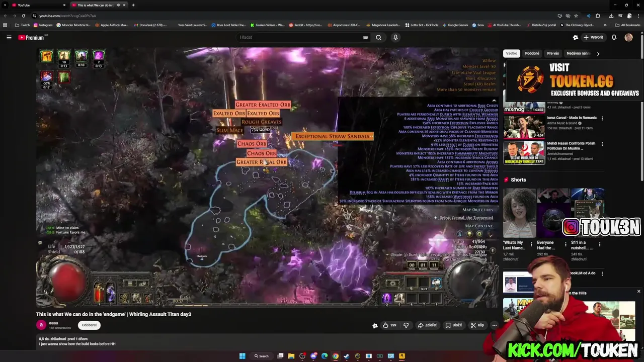Open Google Chrome from taskbar
The width and height of the screenshot is (644, 362).
336,356
